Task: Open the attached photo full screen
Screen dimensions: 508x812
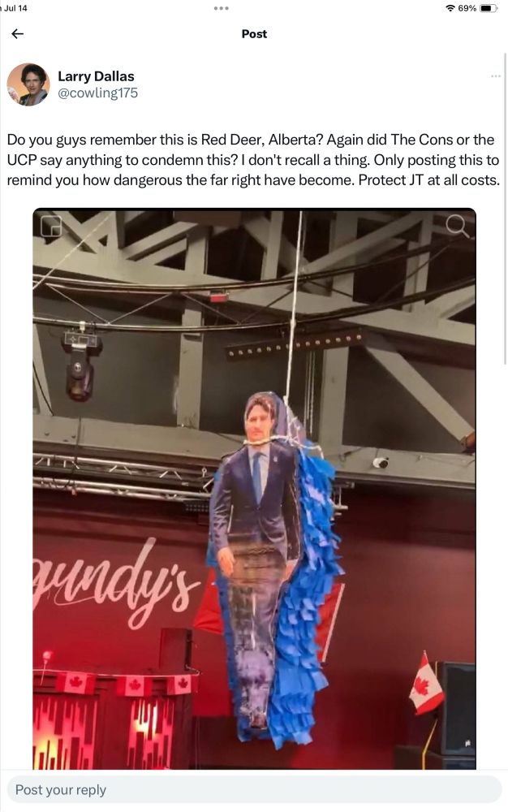Action: pyautogui.click(x=254, y=488)
